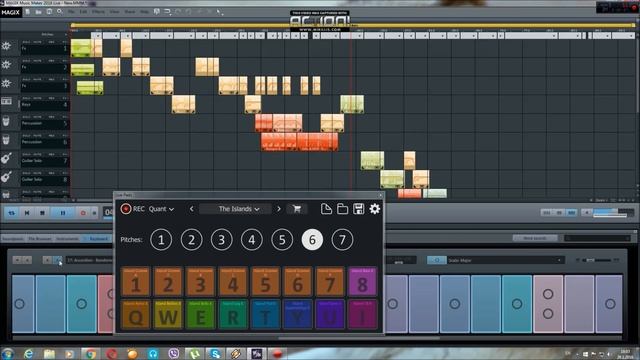Image resolution: width=640 pixels, height=360 pixels.
Task: Trigger orange pad 1
Action: pyautogui.click(x=136, y=282)
